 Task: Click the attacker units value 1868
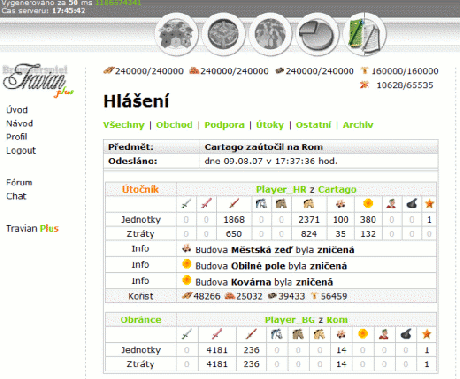(234, 219)
